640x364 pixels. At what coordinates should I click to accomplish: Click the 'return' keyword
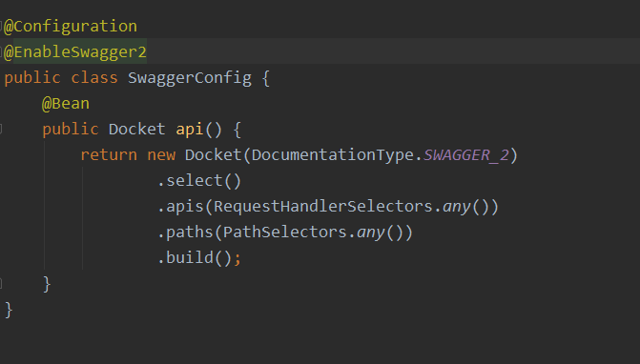(x=109, y=155)
